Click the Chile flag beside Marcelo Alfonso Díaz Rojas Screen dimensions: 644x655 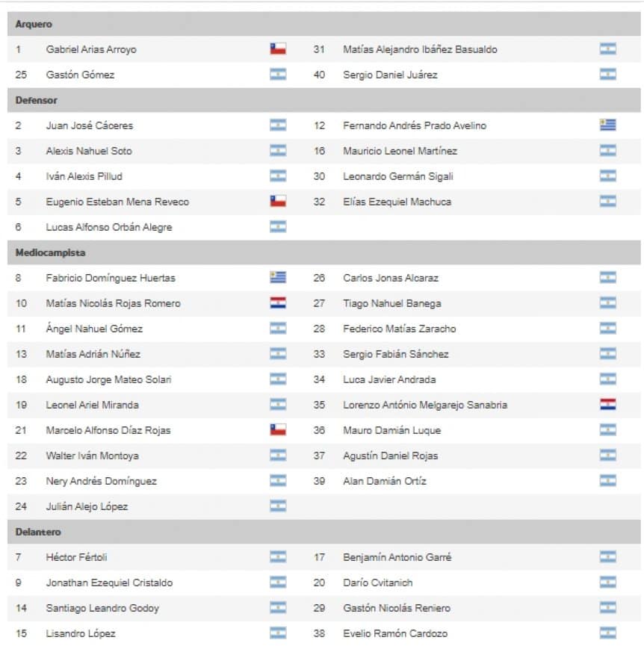(x=278, y=430)
